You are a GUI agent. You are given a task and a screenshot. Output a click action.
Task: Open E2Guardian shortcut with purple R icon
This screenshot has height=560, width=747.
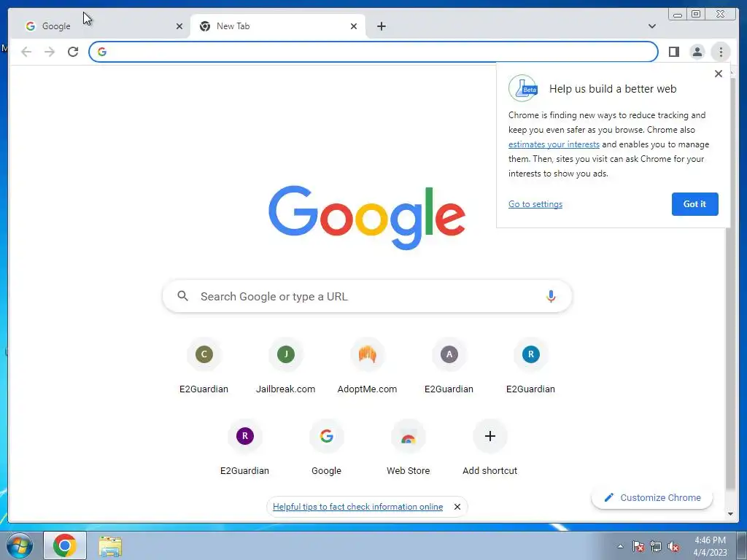(x=245, y=448)
